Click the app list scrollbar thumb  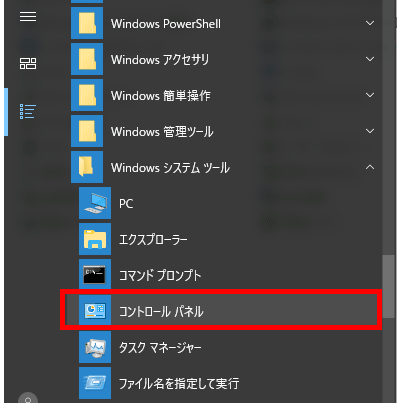(388, 287)
